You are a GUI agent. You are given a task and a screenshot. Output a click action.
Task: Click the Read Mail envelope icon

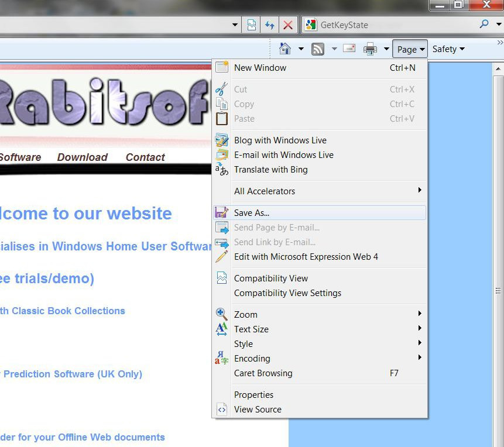point(349,49)
